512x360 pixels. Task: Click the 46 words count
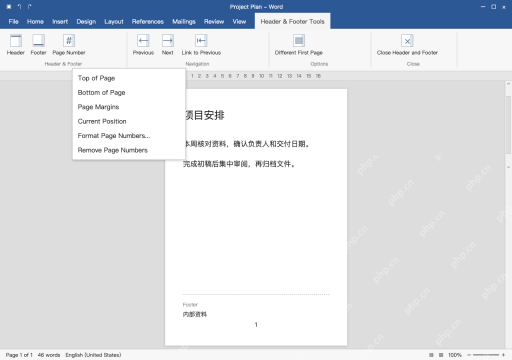click(x=49, y=355)
